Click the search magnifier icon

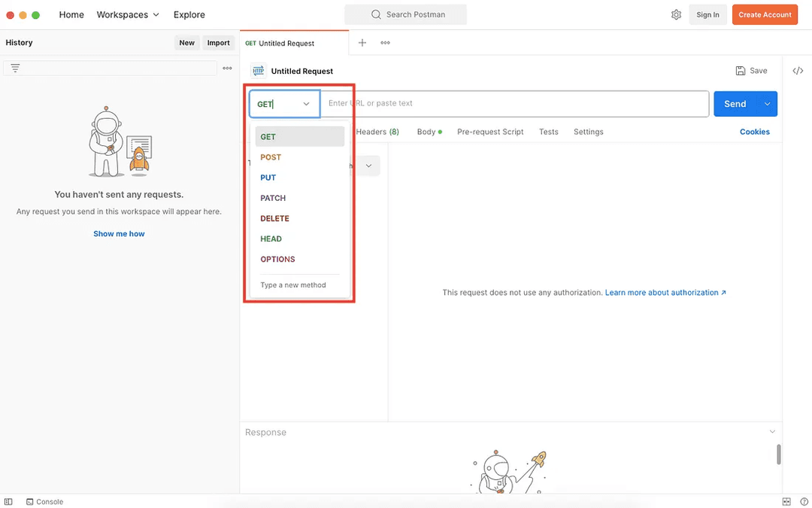376,14
